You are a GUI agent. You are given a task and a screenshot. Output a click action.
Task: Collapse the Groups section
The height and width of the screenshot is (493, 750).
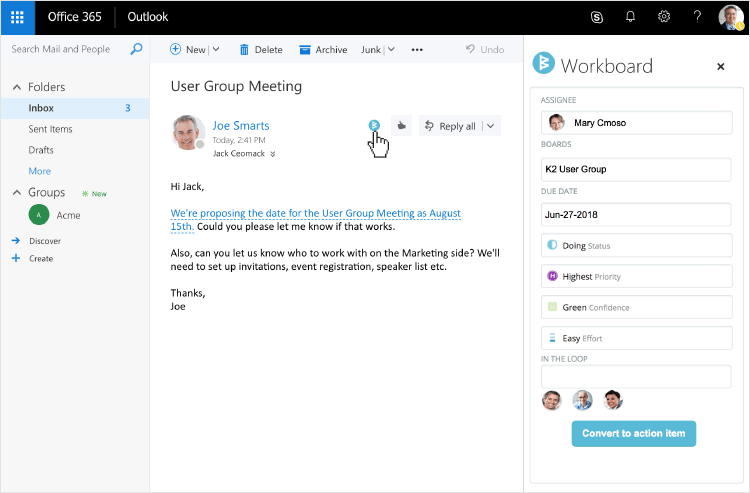pos(17,192)
